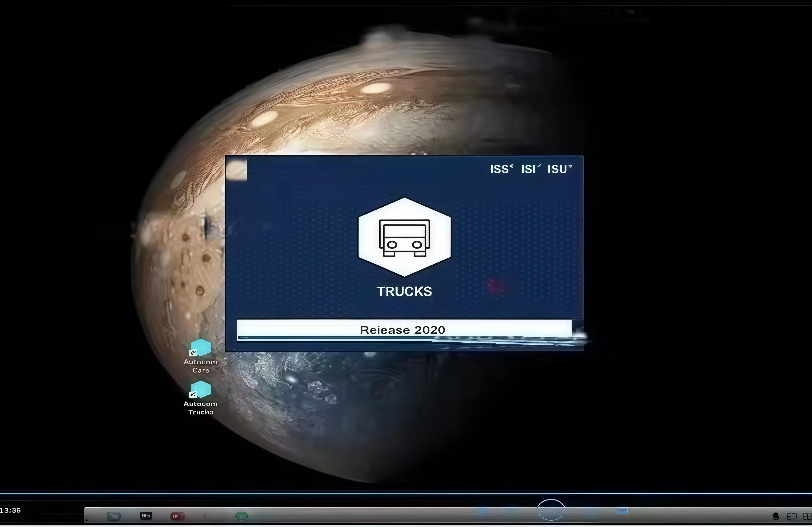Click the thin loading progress bar below the release label
This screenshot has width=812, height=527.
[404, 338]
